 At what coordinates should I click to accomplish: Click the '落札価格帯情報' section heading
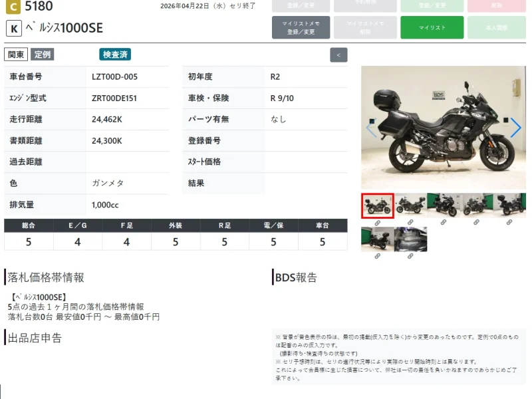tap(46, 277)
